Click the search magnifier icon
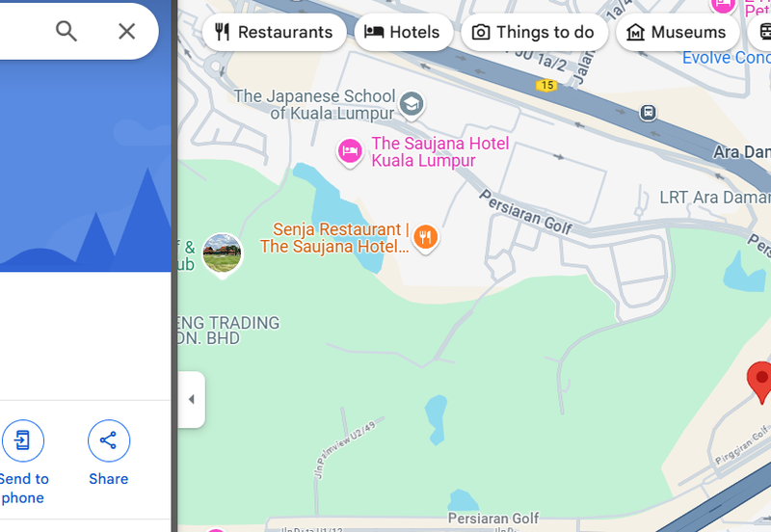 [66, 32]
